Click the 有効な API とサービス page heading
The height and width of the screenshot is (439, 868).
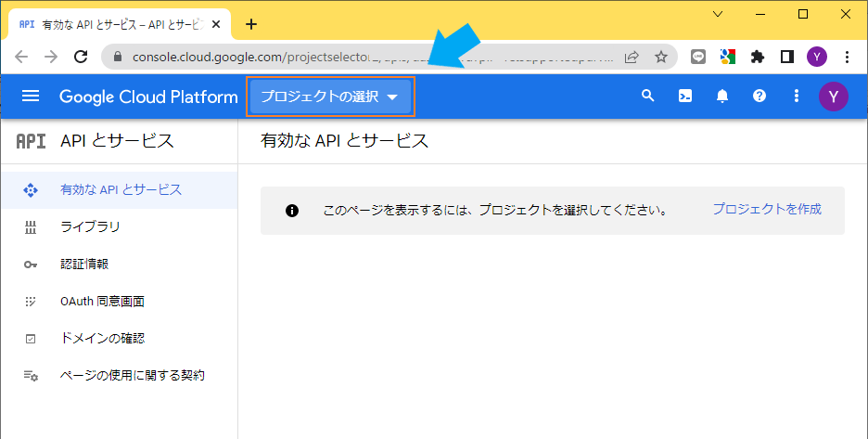click(344, 141)
